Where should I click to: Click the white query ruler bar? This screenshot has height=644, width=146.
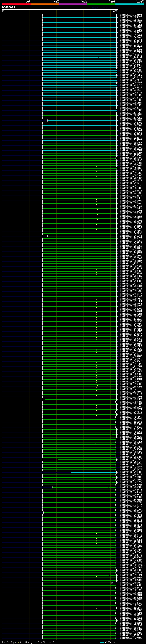60,10
